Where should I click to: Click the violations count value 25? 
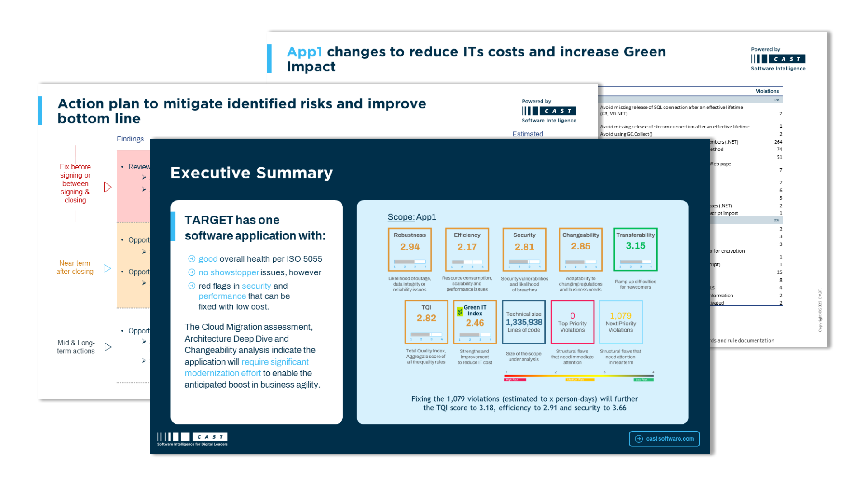coord(779,272)
